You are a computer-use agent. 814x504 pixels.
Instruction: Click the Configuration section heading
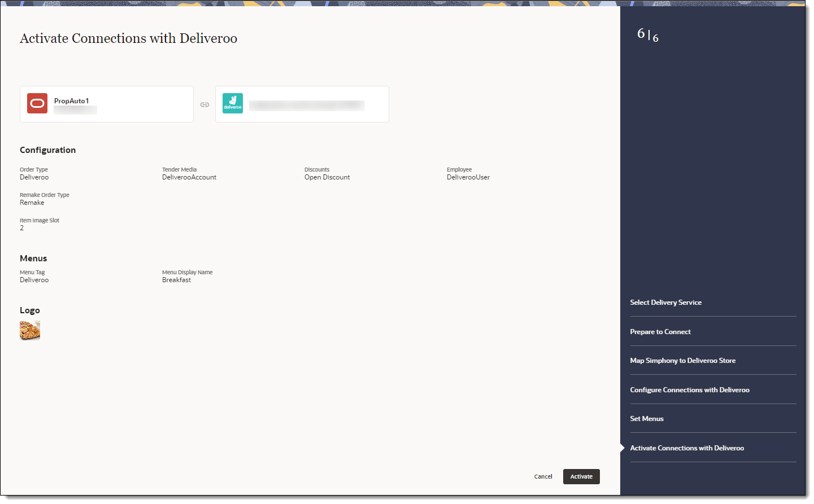coord(48,150)
